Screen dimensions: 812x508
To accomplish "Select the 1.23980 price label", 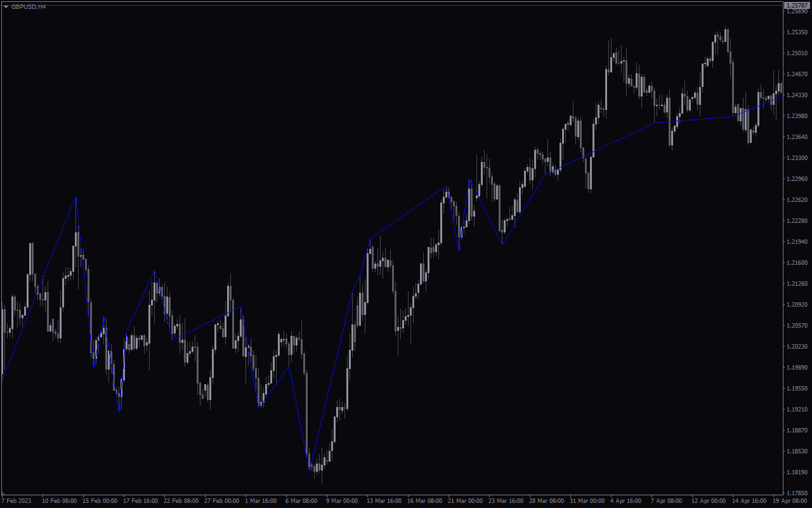I will click(798, 116).
